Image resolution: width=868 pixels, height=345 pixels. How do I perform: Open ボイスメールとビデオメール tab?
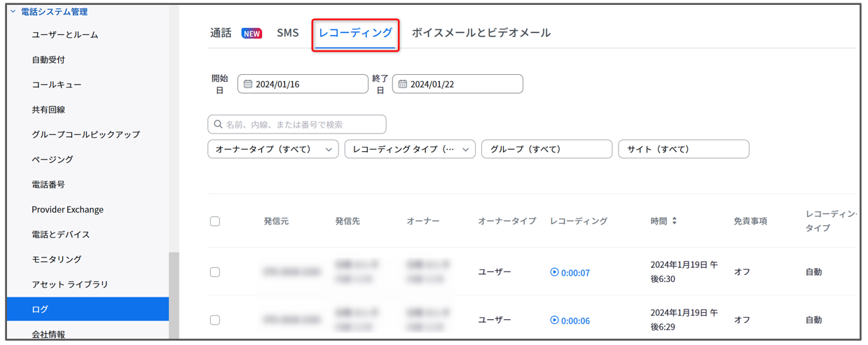481,33
